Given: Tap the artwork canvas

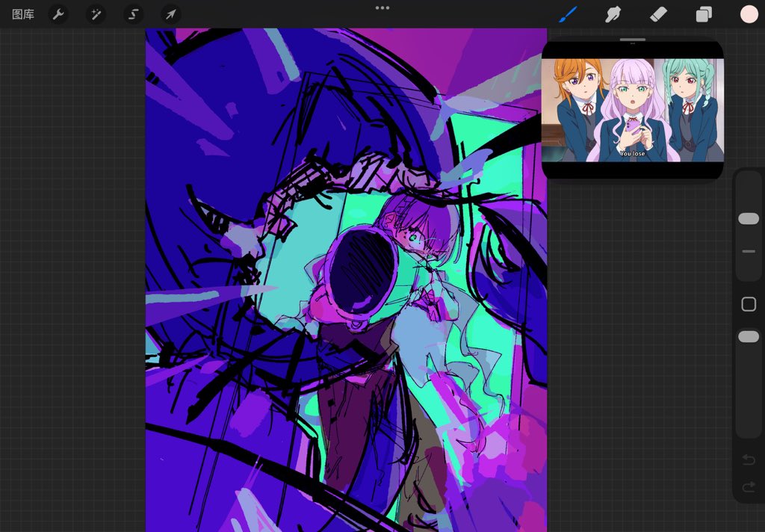Looking at the screenshot, I should [346, 279].
